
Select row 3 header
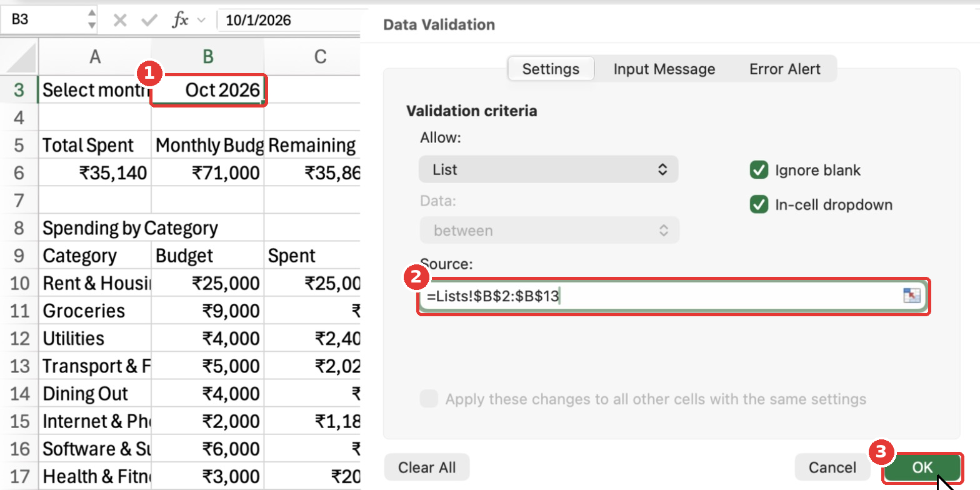(19, 90)
